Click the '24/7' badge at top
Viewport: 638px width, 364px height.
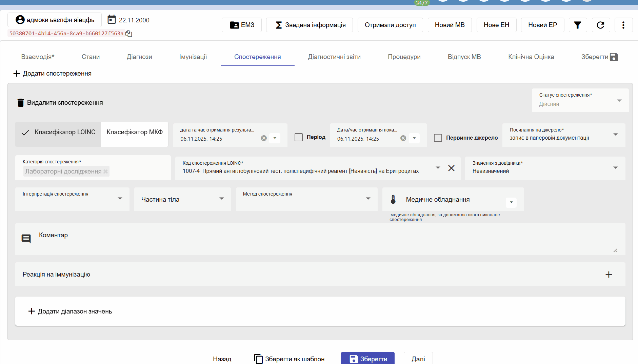click(x=422, y=3)
